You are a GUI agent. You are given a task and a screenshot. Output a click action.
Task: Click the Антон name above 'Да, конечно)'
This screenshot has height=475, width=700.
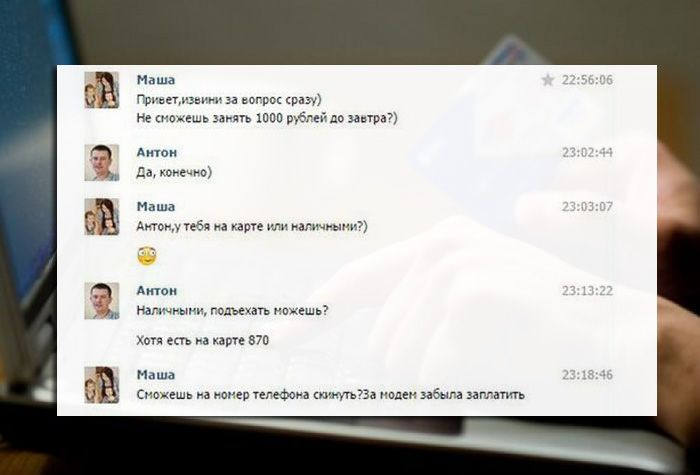pyautogui.click(x=157, y=153)
